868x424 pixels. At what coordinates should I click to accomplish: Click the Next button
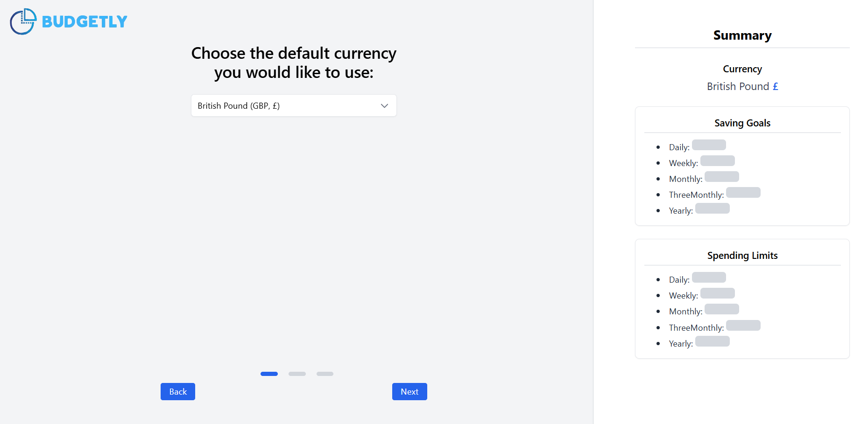click(x=409, y=392)
